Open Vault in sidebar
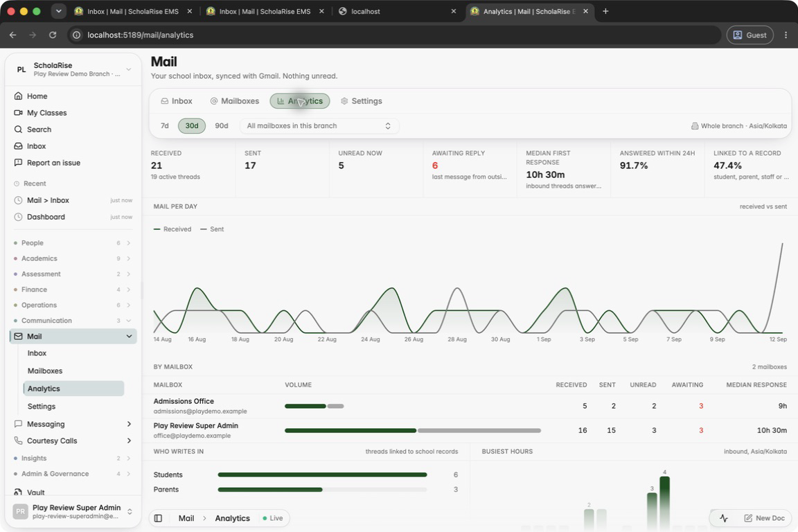The height and width of the screenshot is (532, 798). tap(35, 492)
